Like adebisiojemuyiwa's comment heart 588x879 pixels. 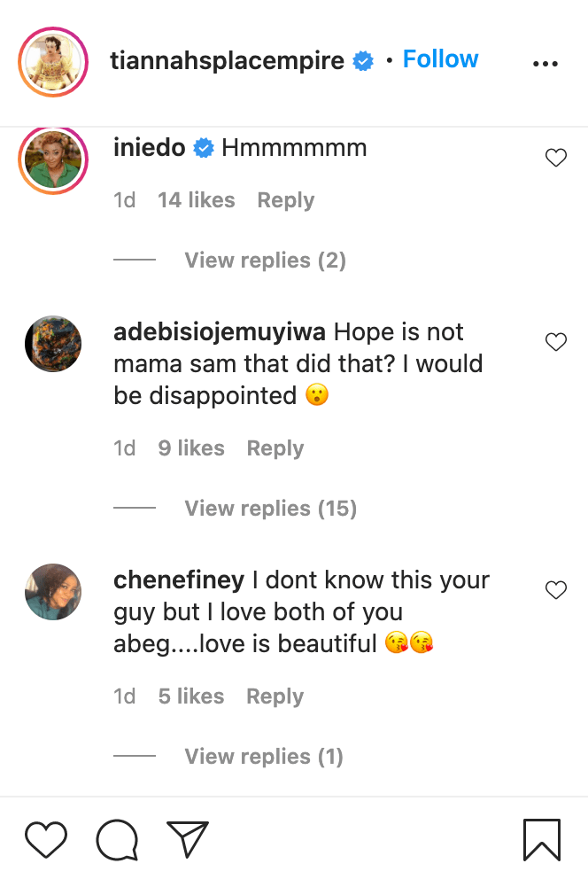click(555, 342)
